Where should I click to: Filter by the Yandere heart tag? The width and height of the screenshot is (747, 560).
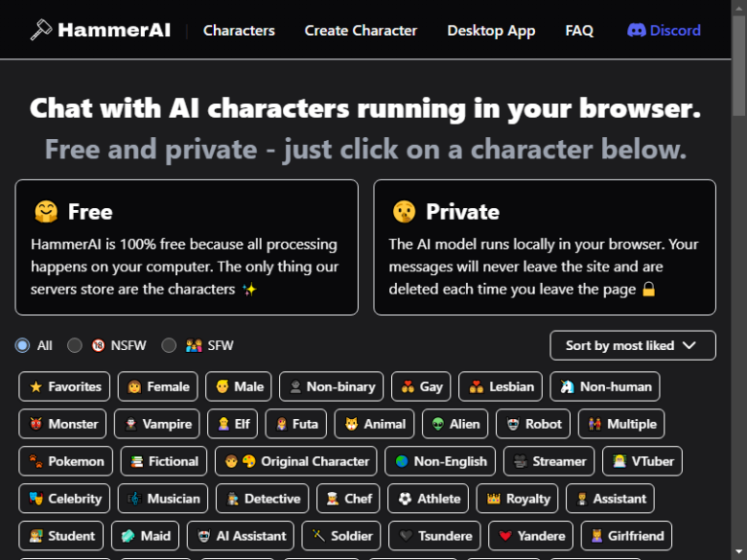(531, 536)
